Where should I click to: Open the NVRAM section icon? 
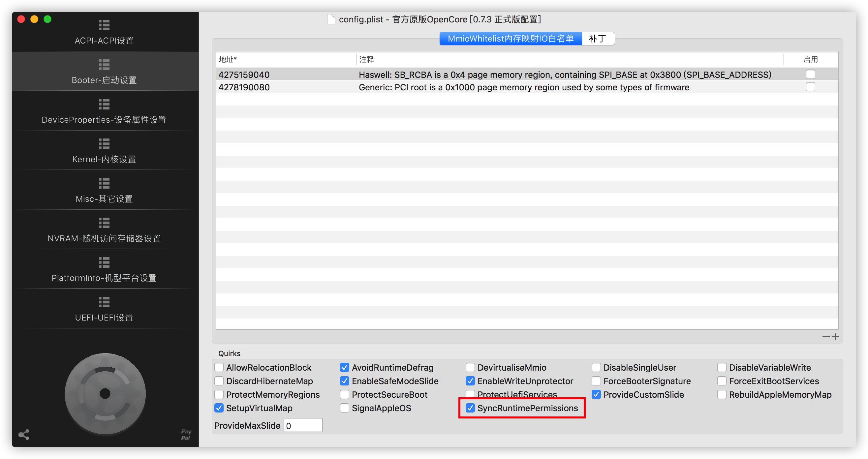click(x=104, y=223)
